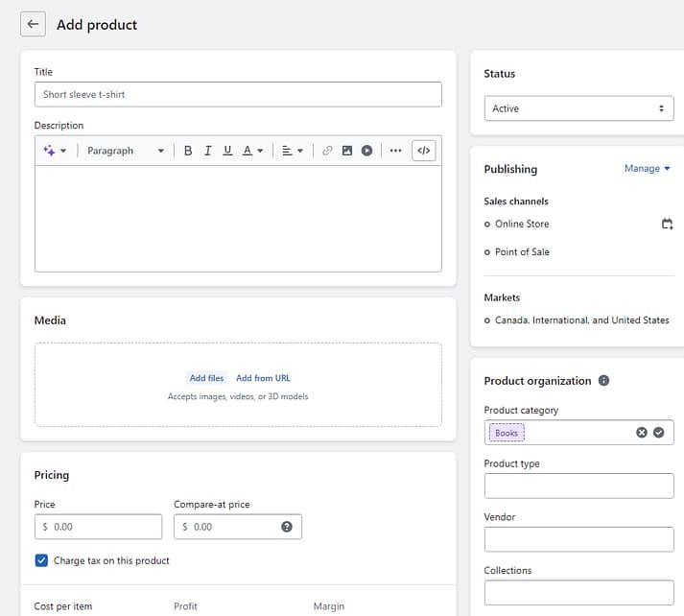Confirm the suggested Books category checkmark
The height and width of the screenshot is (616, 684).
coord(659,433)
